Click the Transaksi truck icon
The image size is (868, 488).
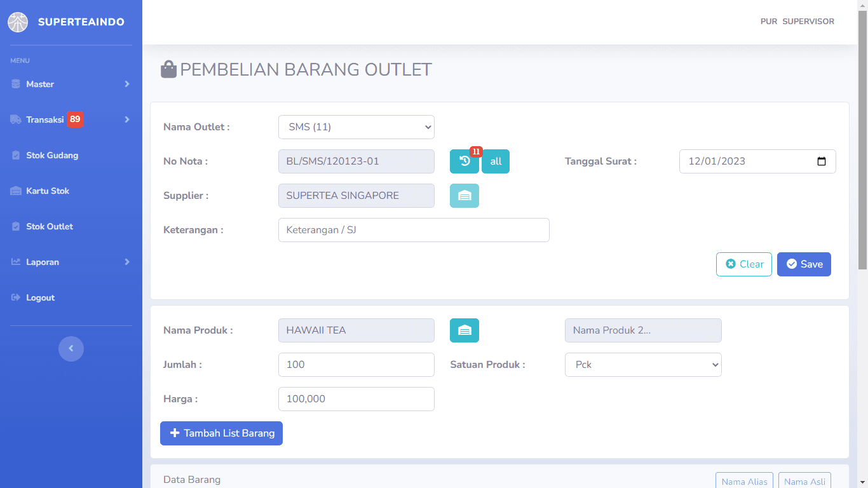pos(16,119)
